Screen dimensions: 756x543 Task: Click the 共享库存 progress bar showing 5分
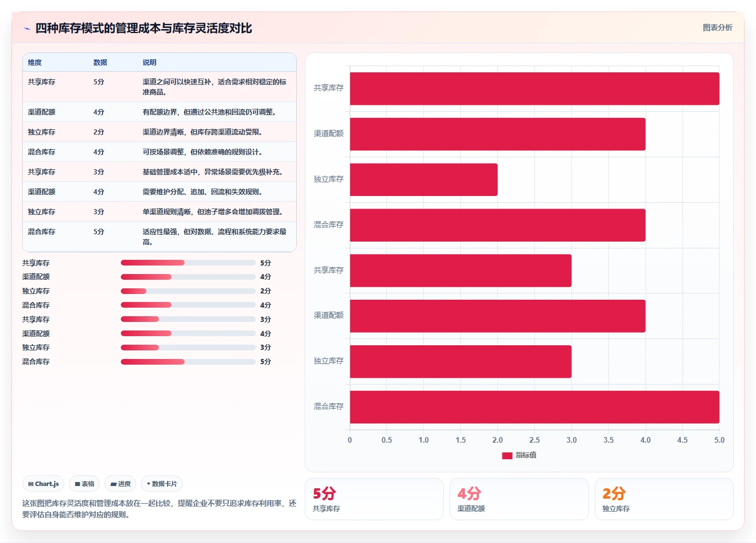[x=188, y=263]
